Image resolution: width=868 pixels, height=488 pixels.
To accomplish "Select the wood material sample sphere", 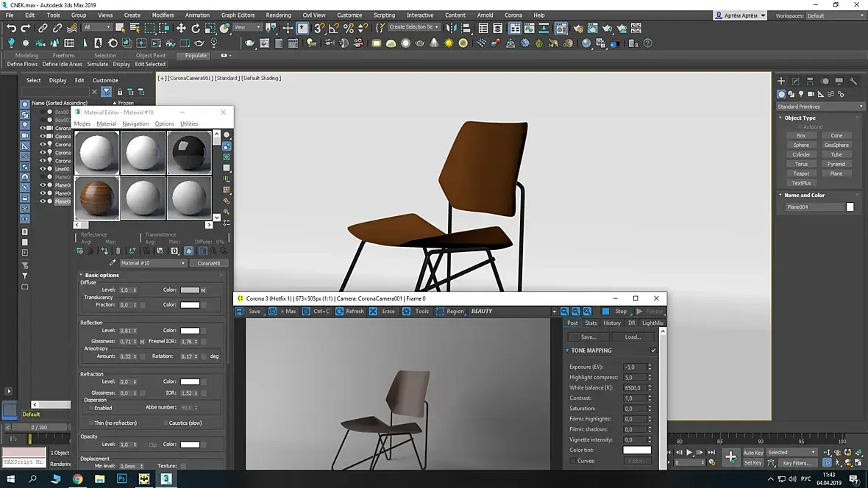I will pos(97,198).
